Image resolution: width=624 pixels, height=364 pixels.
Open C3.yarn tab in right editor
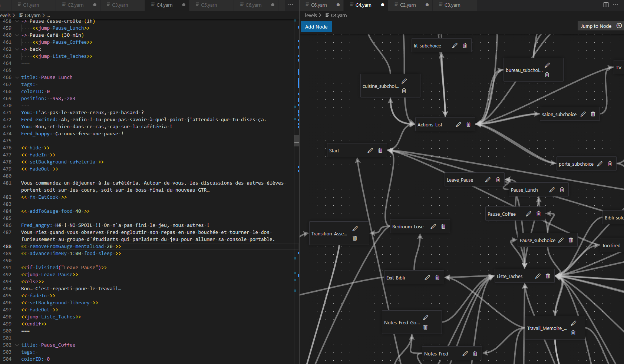point(452,5)
